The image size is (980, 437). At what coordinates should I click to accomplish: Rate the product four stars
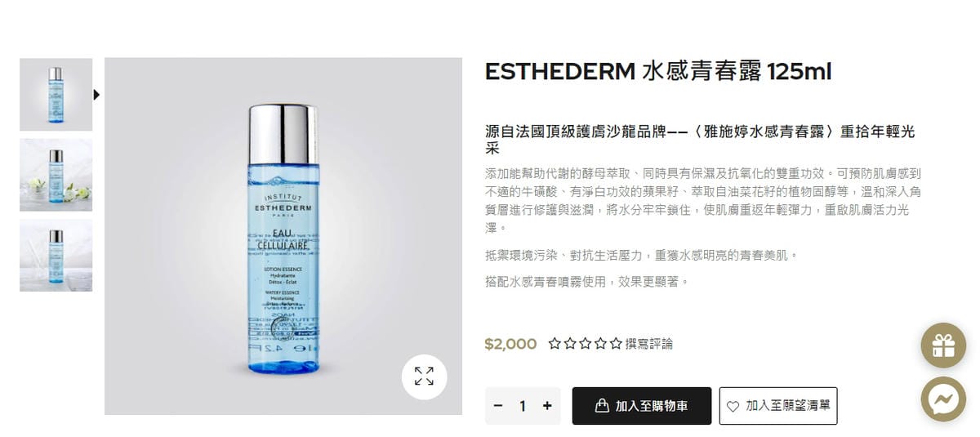click(601, 344)
